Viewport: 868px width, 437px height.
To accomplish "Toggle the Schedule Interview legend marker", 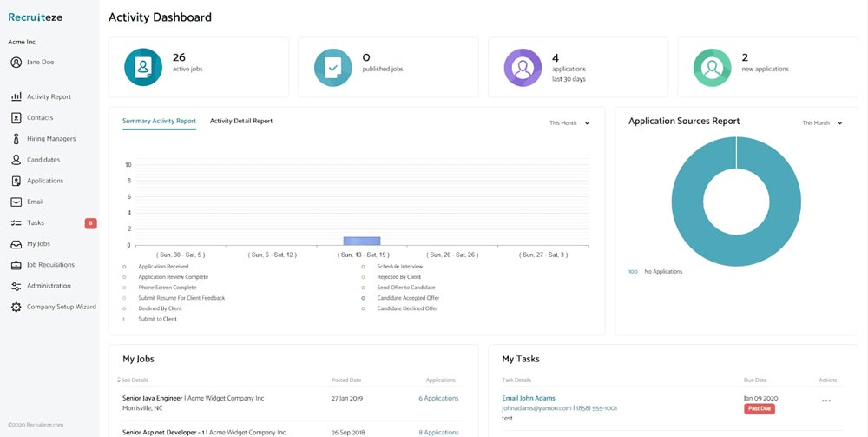I will (363, 267).
